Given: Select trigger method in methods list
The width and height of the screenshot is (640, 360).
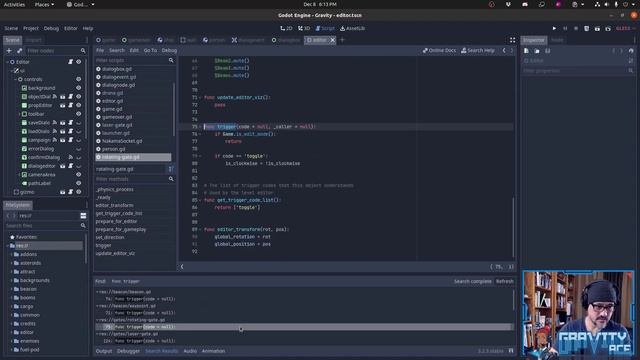Looking at the screenshot, I should [x=103, y=245].
